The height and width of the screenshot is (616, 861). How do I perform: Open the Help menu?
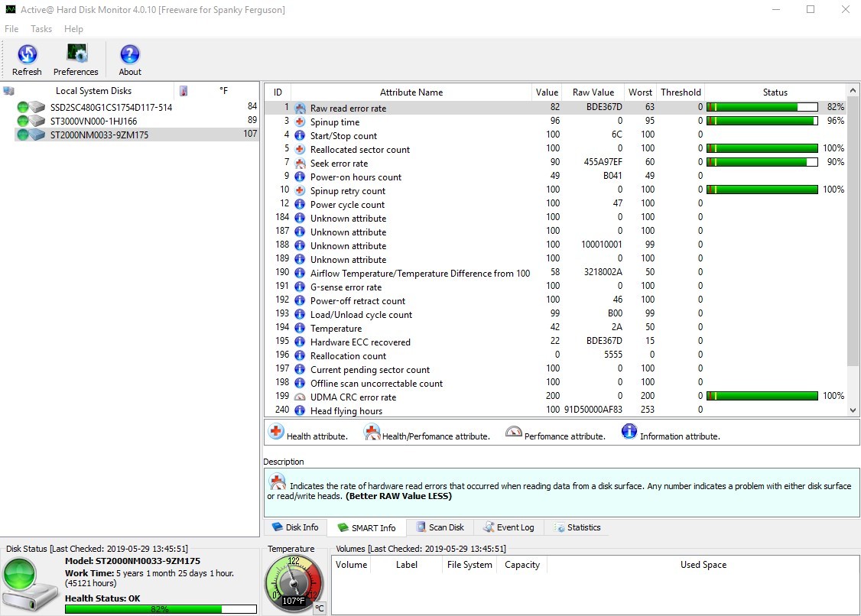pyautogui.click(x=73, y=29)
